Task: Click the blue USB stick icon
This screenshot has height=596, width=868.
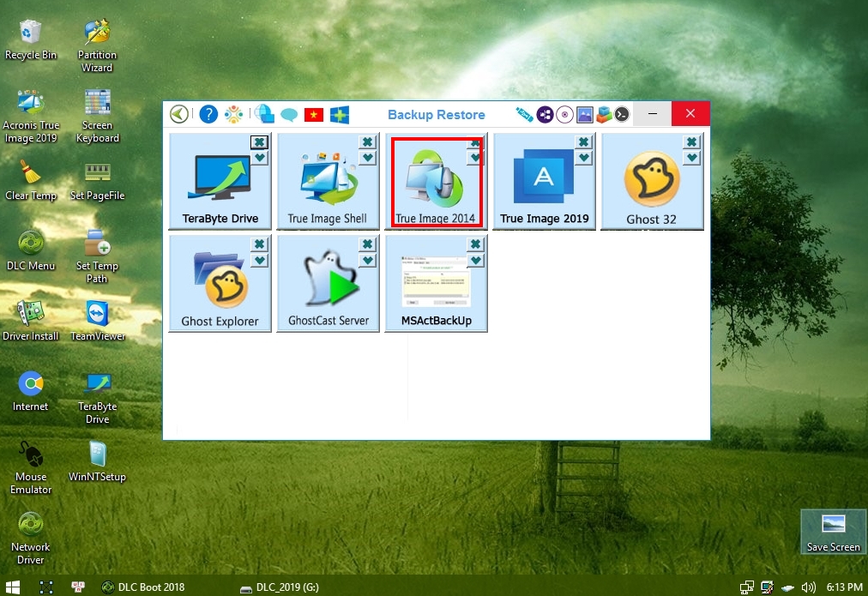Action: click(x=524, y=115)
